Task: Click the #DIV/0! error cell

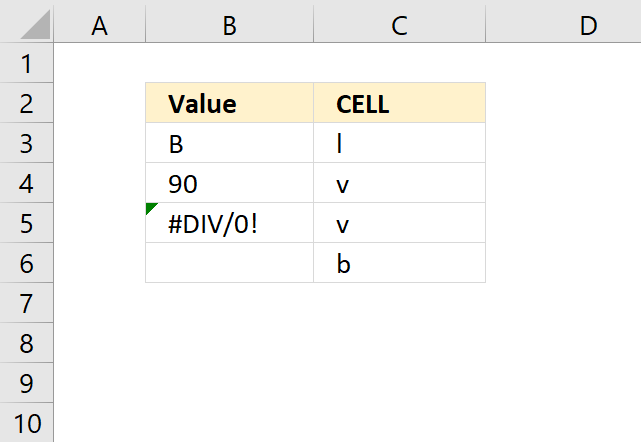Action: coord(229,224)
